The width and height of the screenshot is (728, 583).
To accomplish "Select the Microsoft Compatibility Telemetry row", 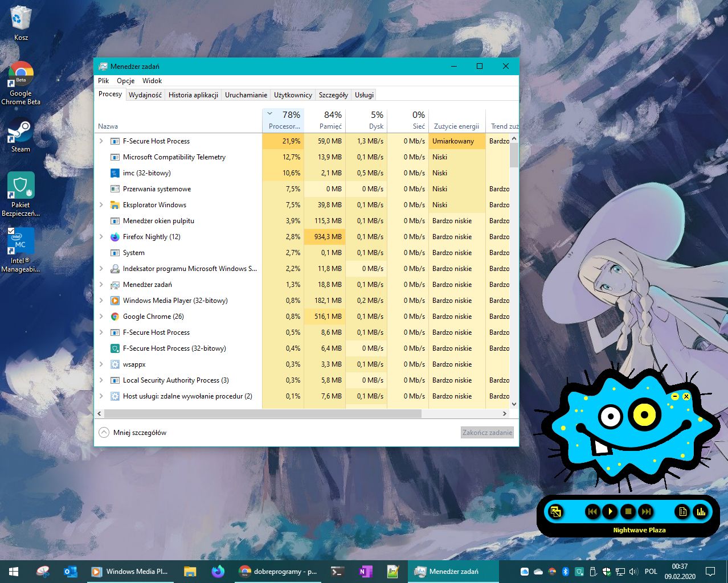I will click(302, 157).
